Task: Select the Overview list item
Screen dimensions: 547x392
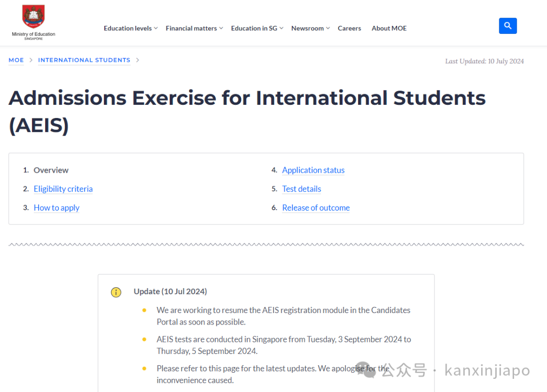Action: pyautogui.click(x=51, y=170)
